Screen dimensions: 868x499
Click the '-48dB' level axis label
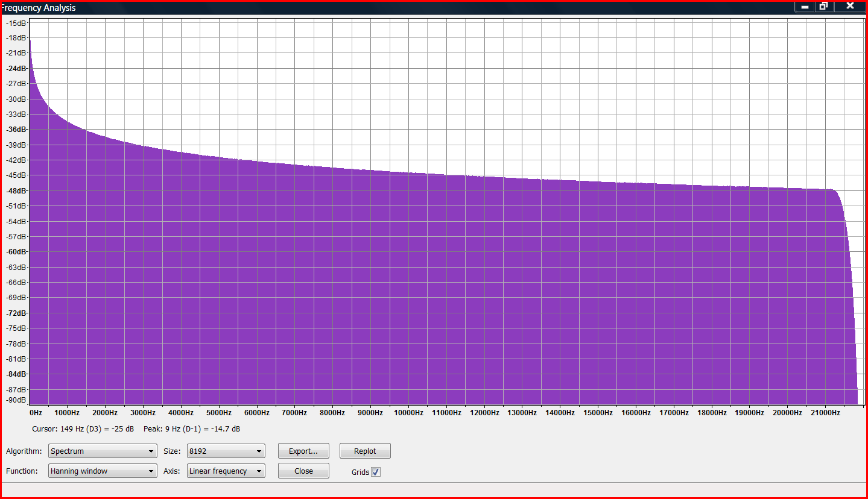click(16, 190)
